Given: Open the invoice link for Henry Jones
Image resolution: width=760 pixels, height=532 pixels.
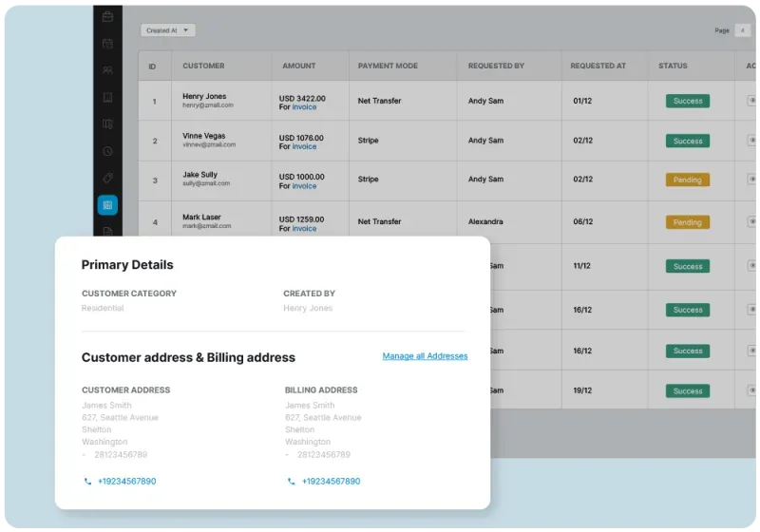Looking at the screenshot, I should point(304,107).
